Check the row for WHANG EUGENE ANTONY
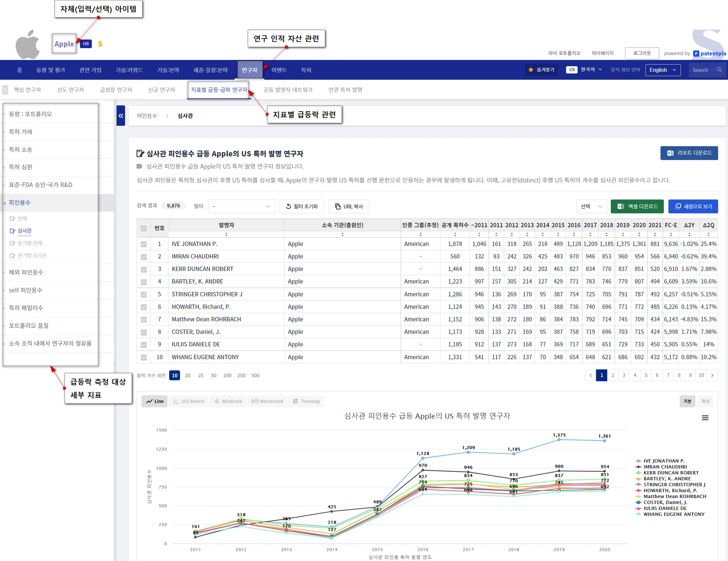Screen dimensions: 728x561 (144, 357)
